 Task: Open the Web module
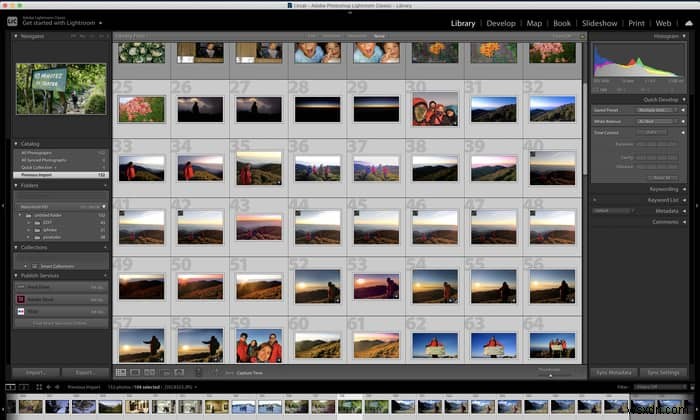click(663, 23)
